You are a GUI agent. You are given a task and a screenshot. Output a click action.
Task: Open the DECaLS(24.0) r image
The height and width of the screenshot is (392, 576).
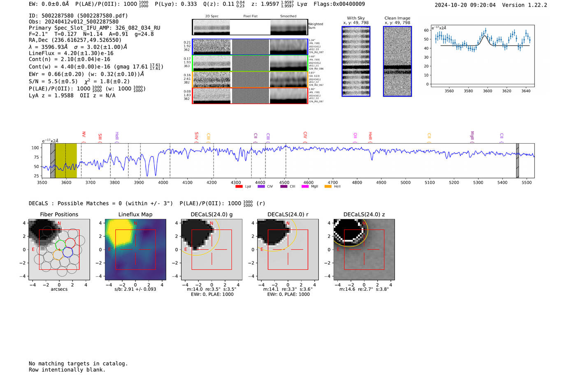[288, 249]
